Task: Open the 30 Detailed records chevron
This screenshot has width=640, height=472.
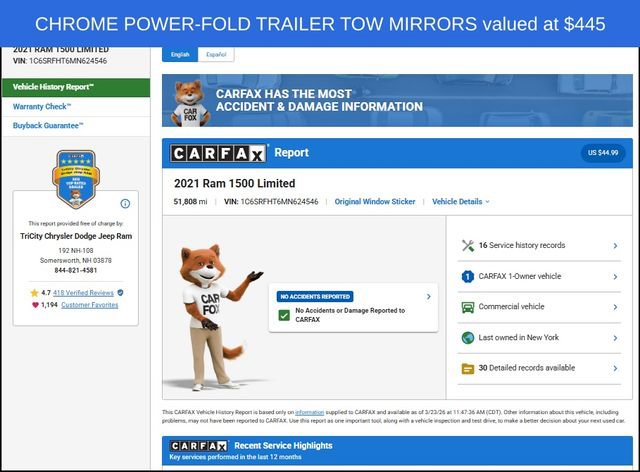Action: [614, 368]
